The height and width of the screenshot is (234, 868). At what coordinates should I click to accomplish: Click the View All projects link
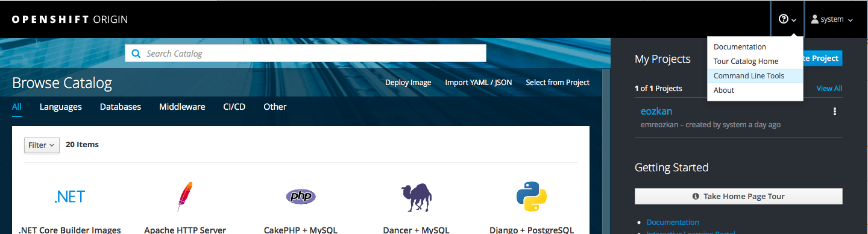click(829, 88)
